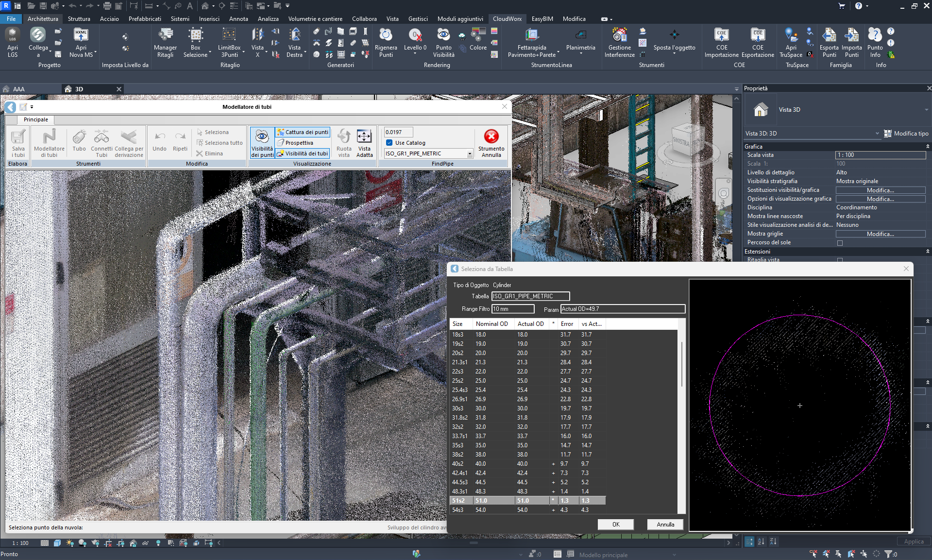The height and width of the screenshot is (560, 932).
Task: Launch Fettarapida Pavimento+Parete tool
Action: click(x=532, y=42)
